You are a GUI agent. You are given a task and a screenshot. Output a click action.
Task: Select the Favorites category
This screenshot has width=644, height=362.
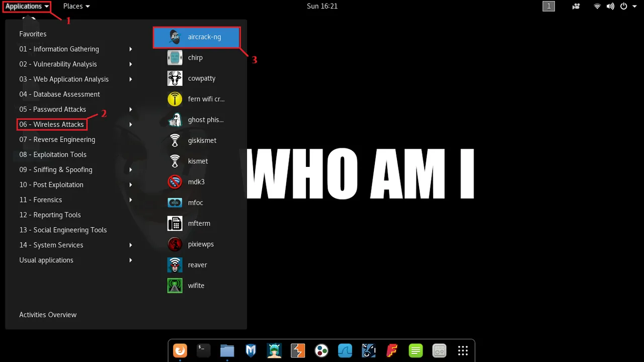33,34
